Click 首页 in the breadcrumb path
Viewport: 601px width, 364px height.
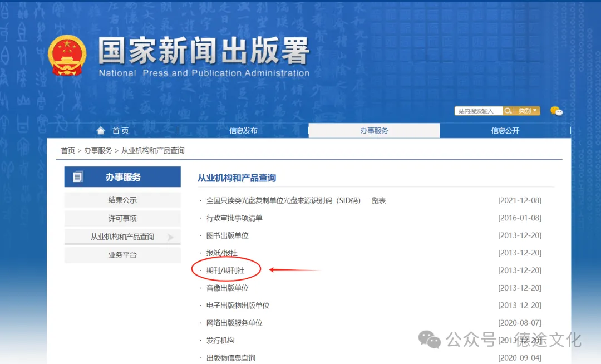(68, 151)
